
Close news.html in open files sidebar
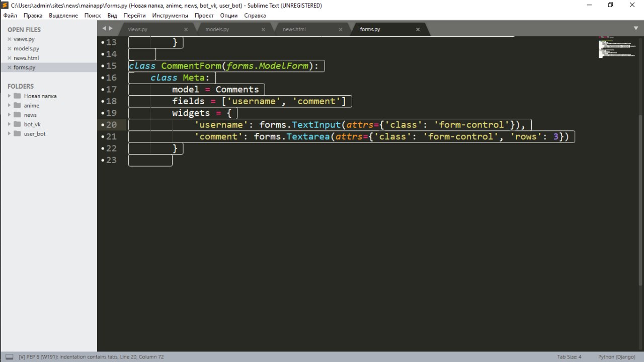(9, 58)
